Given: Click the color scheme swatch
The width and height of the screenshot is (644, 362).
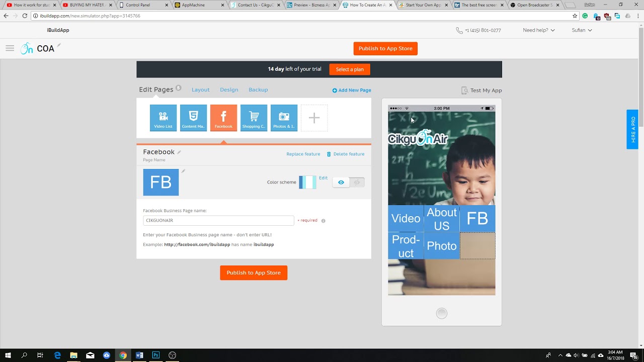Looking at the screenshot, I should click(x=307, y=182).
